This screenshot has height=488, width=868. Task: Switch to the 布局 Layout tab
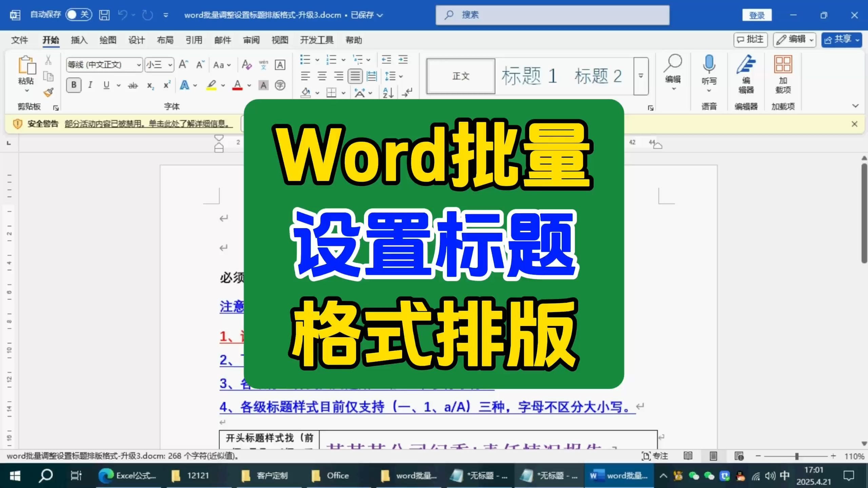click(165, 40)
